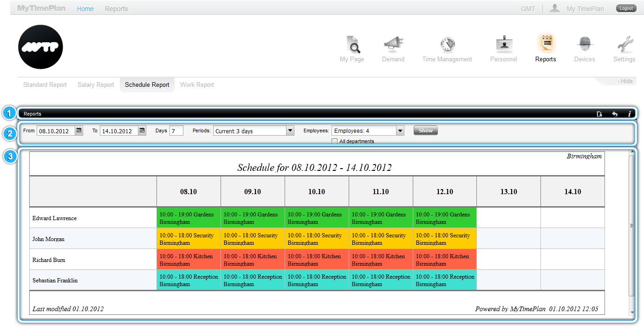Viewport: 644px width, 333px height.
Task: Click the To date input field
Action: coord(119,131)
